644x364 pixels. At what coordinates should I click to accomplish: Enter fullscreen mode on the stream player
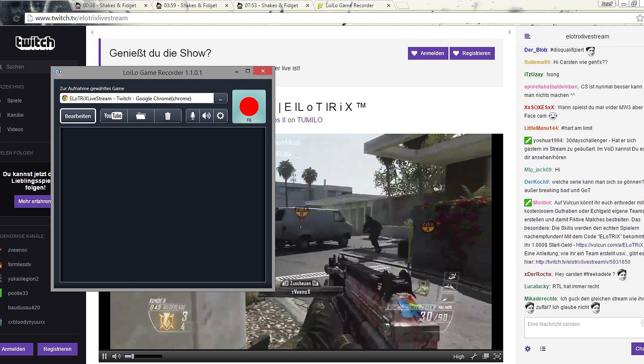[x=497, y=356]
